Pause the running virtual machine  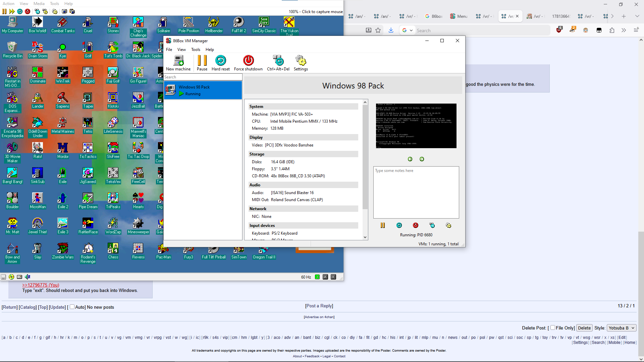tap(202, 63)
